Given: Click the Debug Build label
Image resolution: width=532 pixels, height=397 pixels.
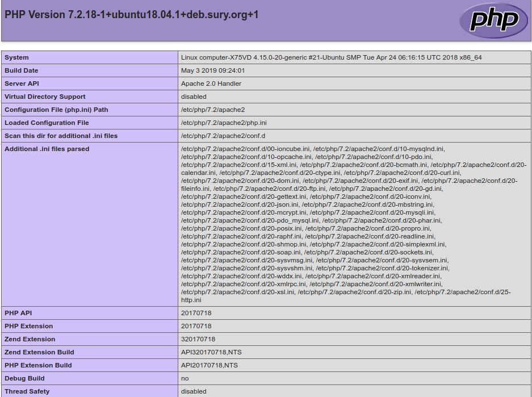Looking at the screenshot, I should click(x=24, y=378).
